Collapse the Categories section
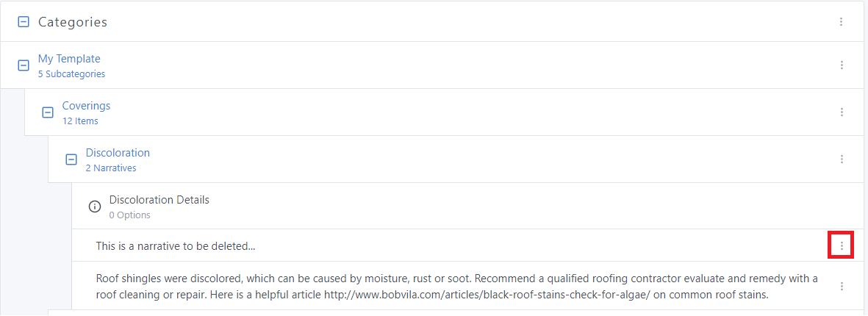This screenshot has height=316, width=868. click(x=24, y=22)
